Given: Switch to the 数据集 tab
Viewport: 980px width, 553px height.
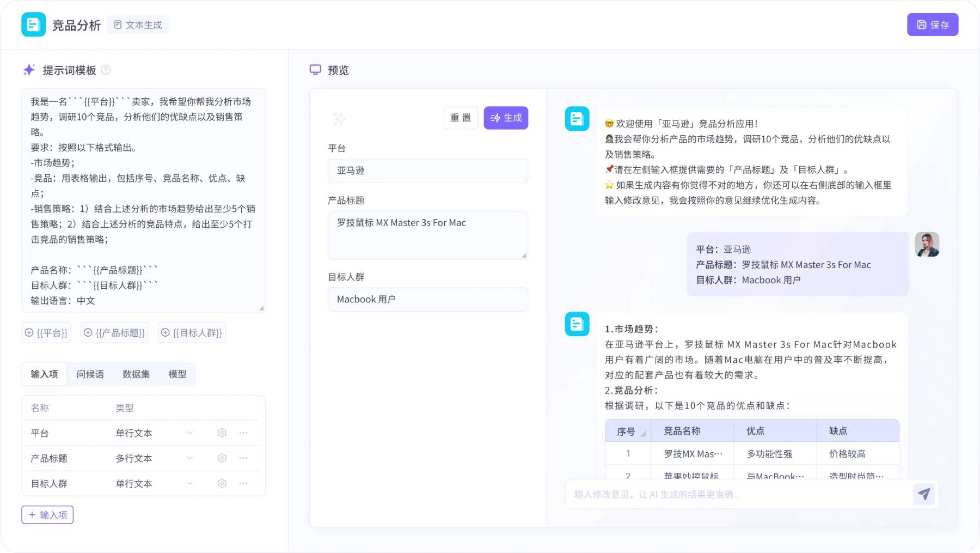Looking at the screenshot, I should pyautogui.click(x=135, y=374).
